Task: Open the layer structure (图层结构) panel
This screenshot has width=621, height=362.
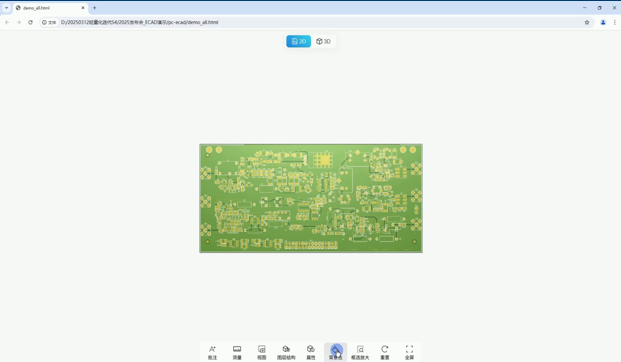Action: pyautogui.click(x=286, y=352)
